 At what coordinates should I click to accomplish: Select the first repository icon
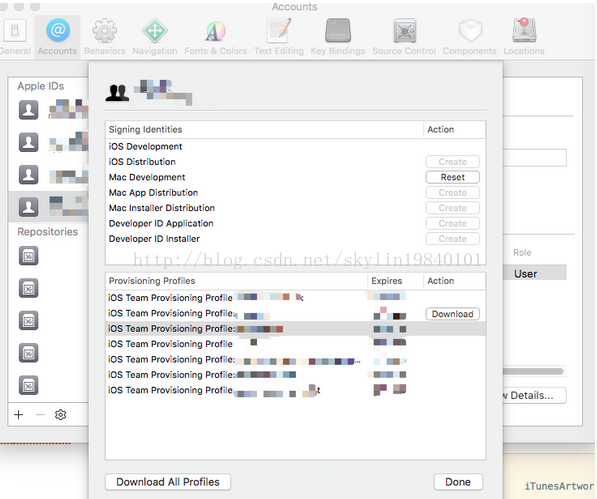tap(29, 256)
